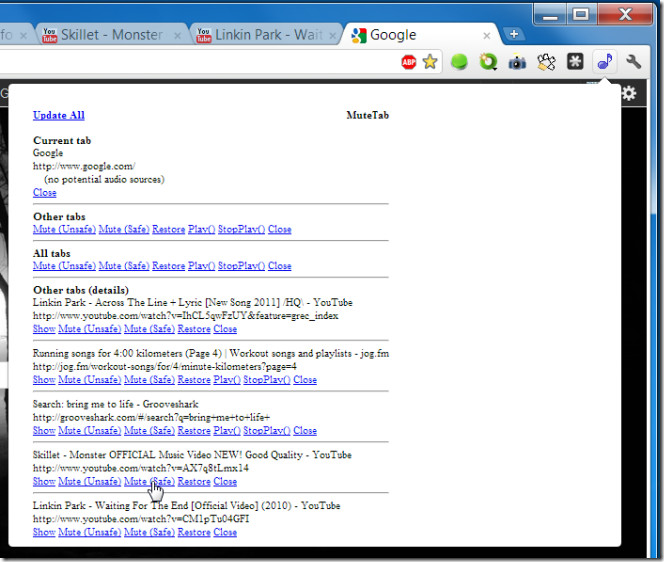This screenshot has height=562, width=664.
Task: Click Mute (Unsafe) under All tabs
Action: point(64,266)
